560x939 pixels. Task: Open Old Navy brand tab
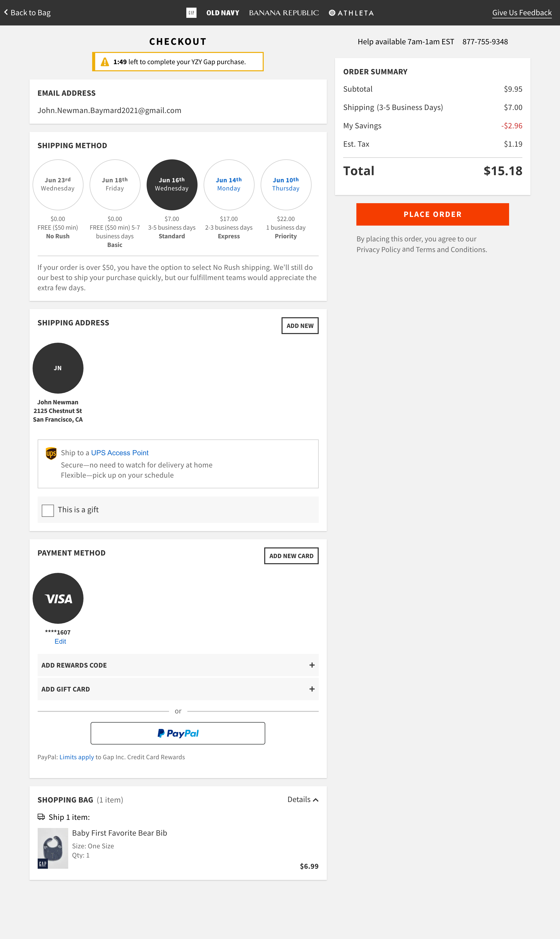tap(223, 13)
